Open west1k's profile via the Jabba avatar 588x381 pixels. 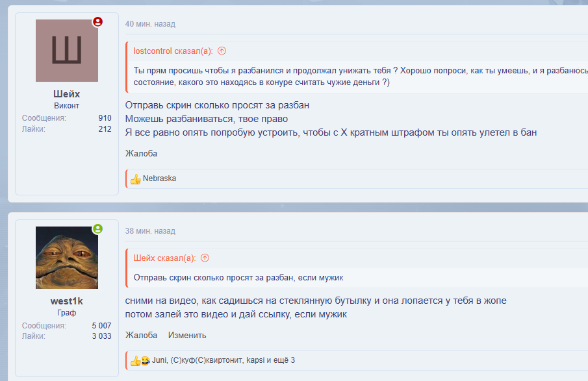(67, 258)
